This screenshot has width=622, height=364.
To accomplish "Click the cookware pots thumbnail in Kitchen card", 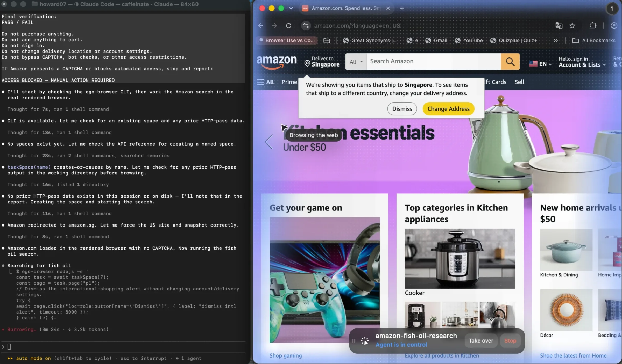I will tap(460, 315).
